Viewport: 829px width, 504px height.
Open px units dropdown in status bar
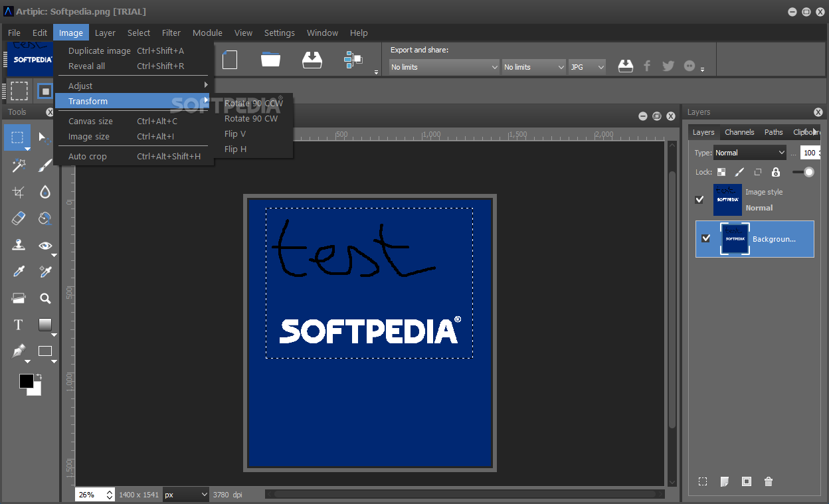point(186,495)
